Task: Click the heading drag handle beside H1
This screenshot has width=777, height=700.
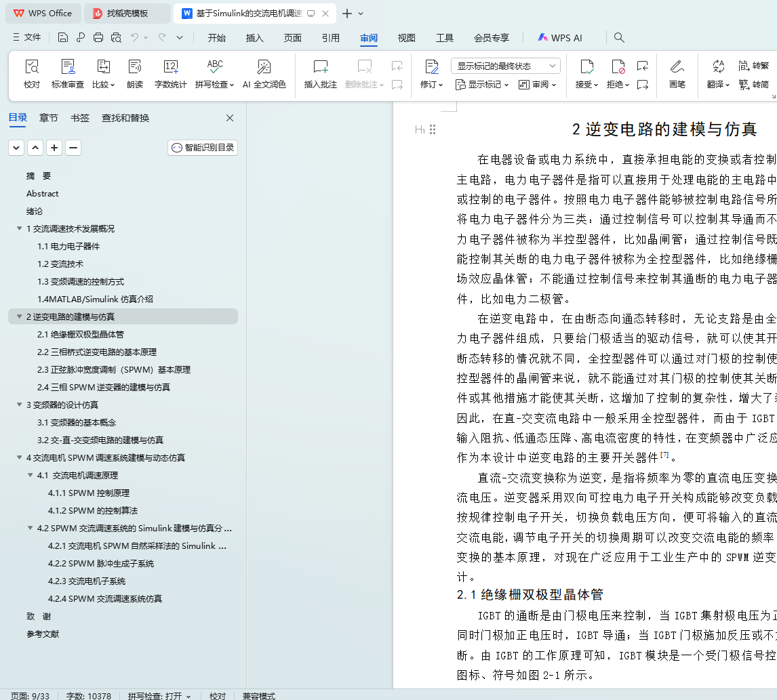Action: tap(433, 129)
